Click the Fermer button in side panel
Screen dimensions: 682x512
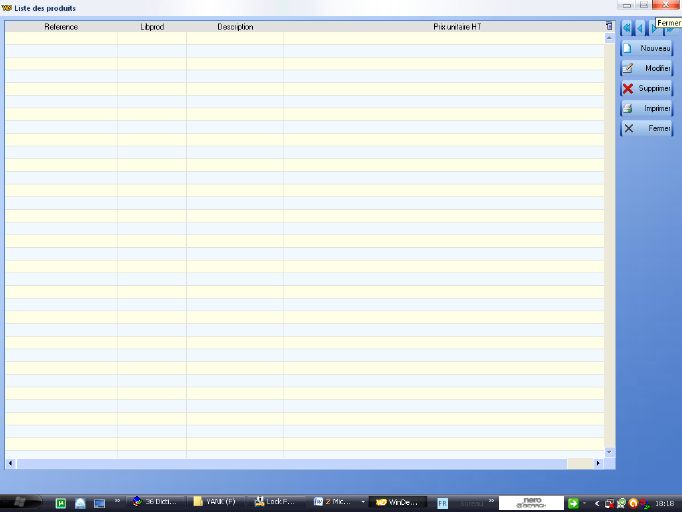click(646, 128)
